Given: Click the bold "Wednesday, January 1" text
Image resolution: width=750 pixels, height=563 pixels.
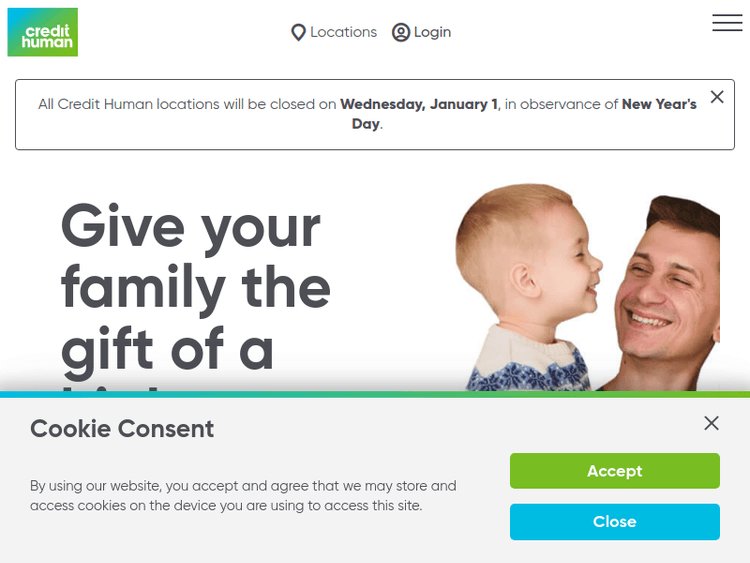Looking at the screenshot, I should [419, 104].
